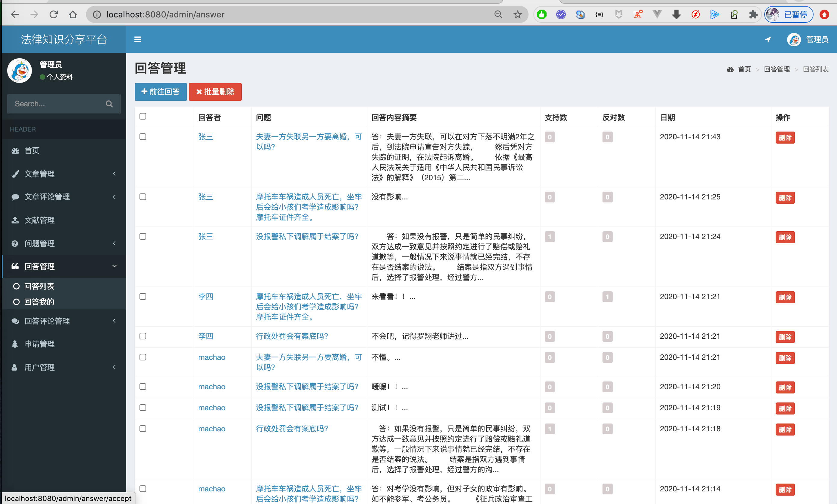Toggle the select-all checkbox in table header

(x=143, y=117)
